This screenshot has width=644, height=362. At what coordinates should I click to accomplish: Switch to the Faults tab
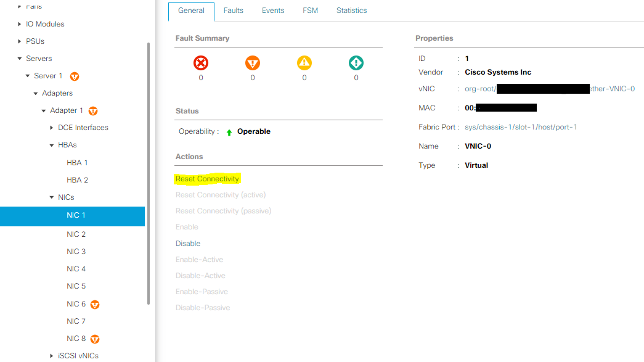(233, 10)
